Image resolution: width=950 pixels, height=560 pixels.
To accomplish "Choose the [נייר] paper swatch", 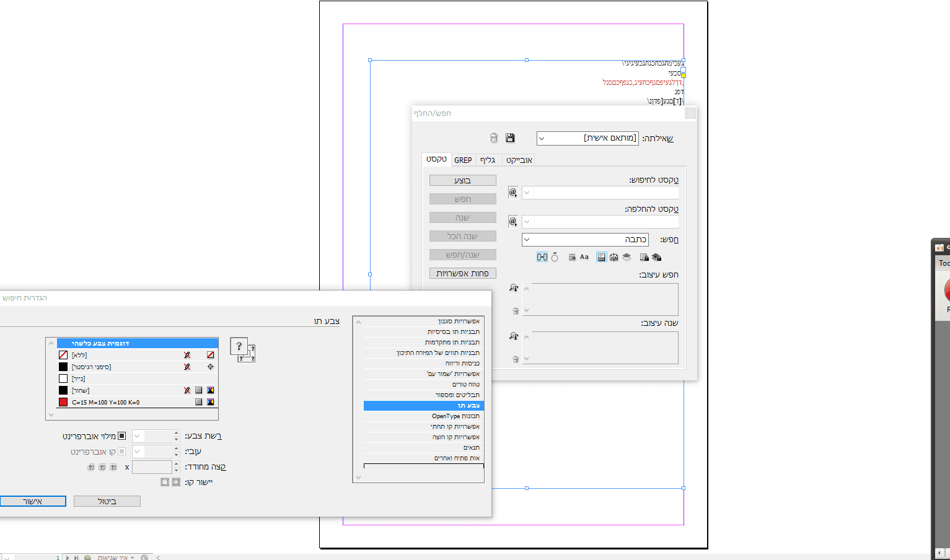I will (x=138, y=378).
